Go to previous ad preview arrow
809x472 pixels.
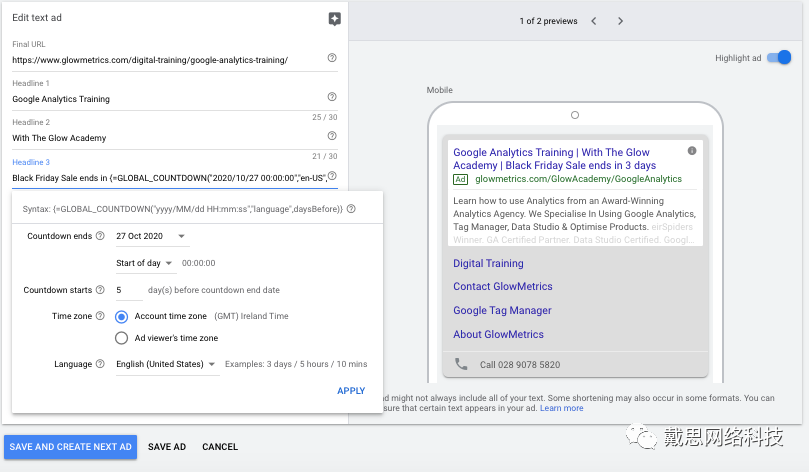(594, 21)
